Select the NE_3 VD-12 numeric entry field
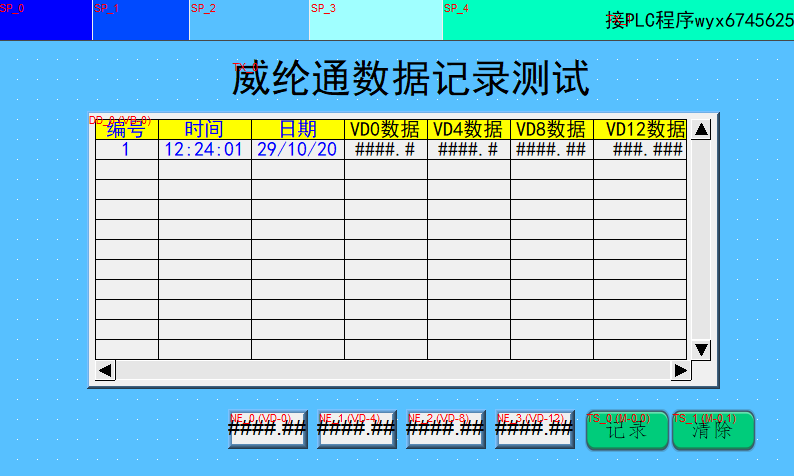This screenshot has width=794, height=476. (534, 429)
